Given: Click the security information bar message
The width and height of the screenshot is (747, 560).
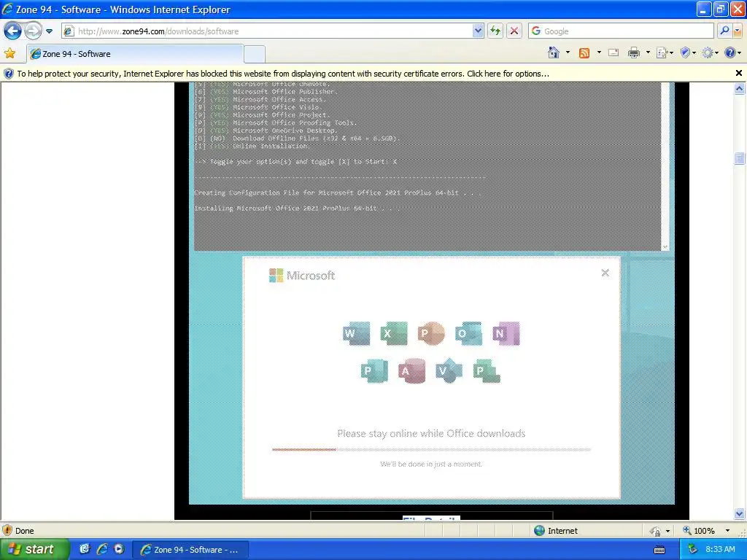Looking at the screenshot, I should 283,74.
